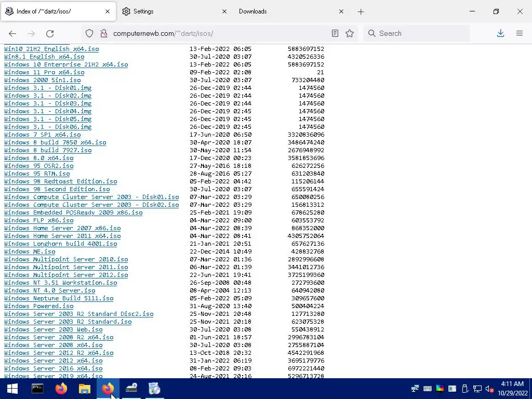Open Windows Start menu

[x=12, y=389]
